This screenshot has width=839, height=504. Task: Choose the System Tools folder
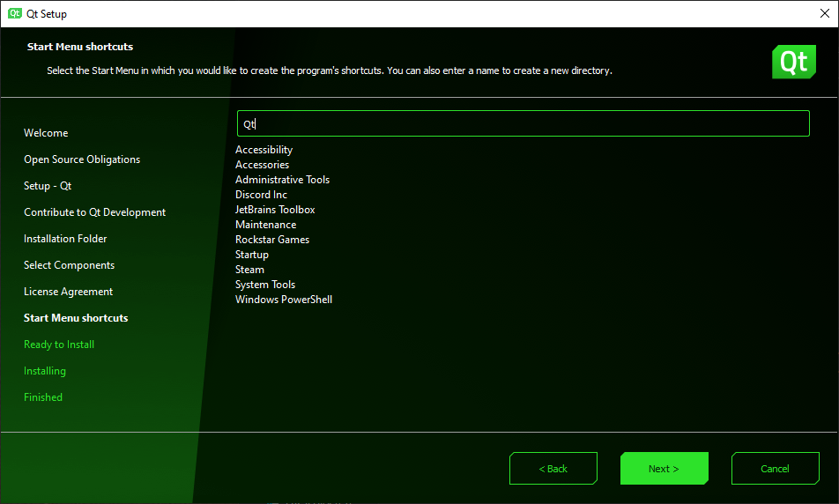(265, 285)
